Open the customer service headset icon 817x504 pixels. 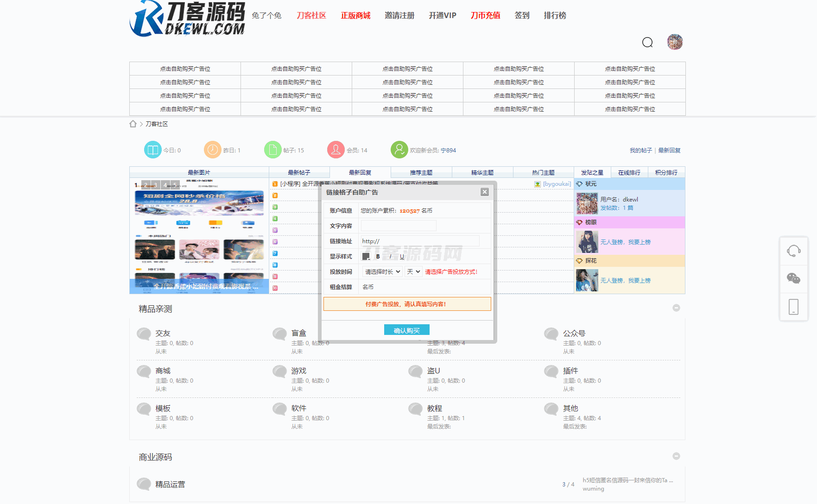click(x=793, y=251)
